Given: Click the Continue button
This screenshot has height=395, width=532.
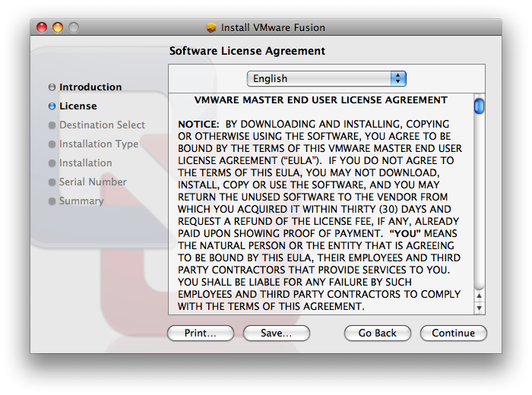Looking at the screenshot, I should [x=453, y=333].
